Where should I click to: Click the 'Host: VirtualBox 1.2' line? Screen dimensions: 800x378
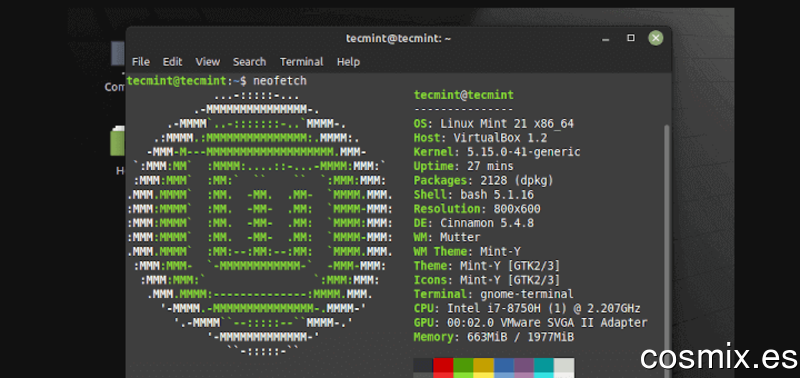tap(481, 138)
